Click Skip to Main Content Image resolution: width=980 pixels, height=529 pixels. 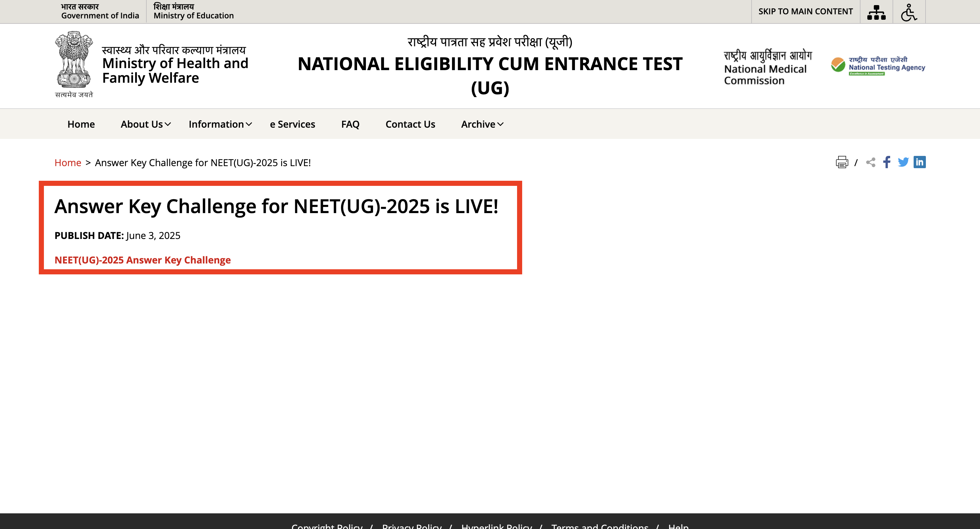805,12
